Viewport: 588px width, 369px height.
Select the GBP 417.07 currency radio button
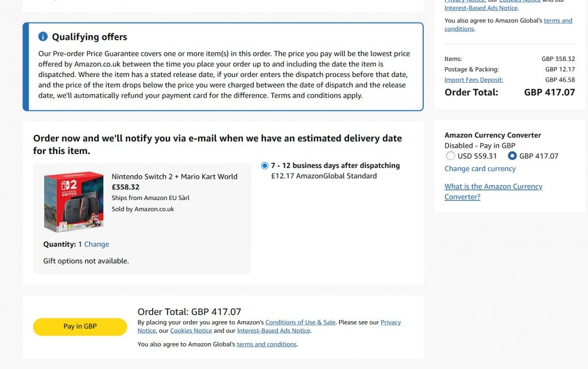click(512, 156)
